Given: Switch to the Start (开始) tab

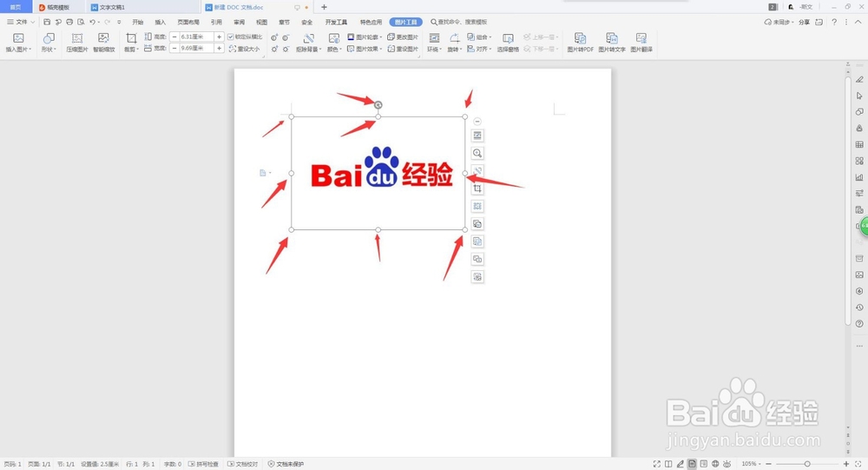Looking at the screenshot, I should tap(138, 23).
